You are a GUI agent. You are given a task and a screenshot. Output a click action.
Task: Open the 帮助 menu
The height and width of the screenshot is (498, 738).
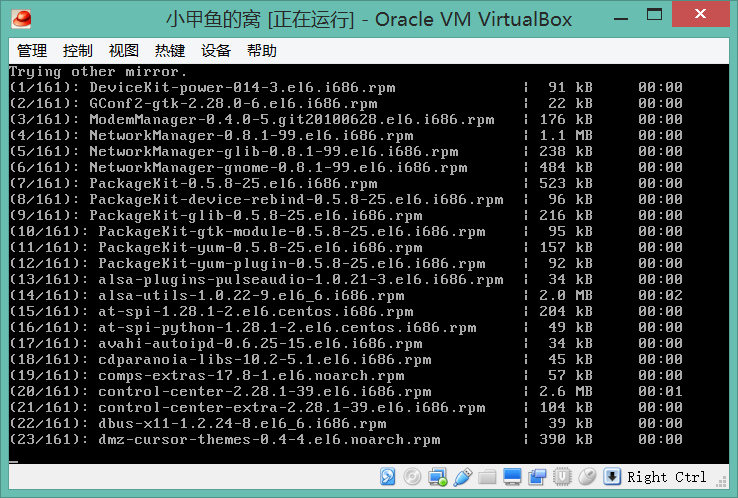click(x=262, y=51)
